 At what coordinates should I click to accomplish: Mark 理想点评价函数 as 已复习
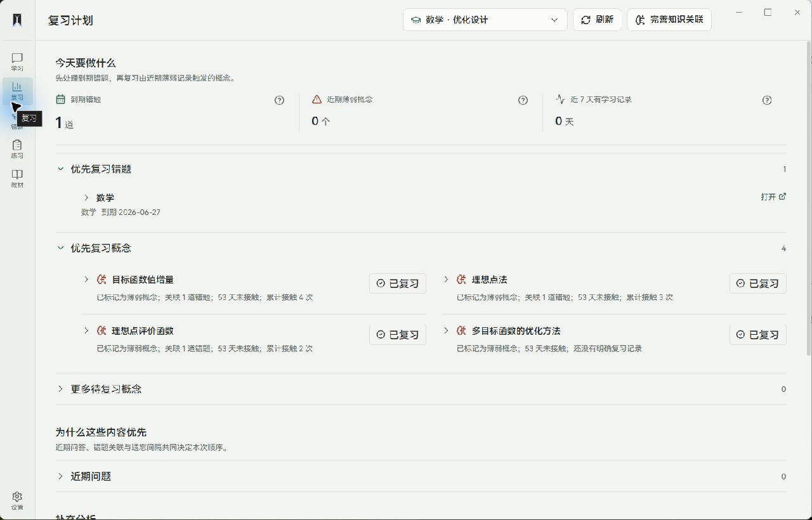coord(398,335)
